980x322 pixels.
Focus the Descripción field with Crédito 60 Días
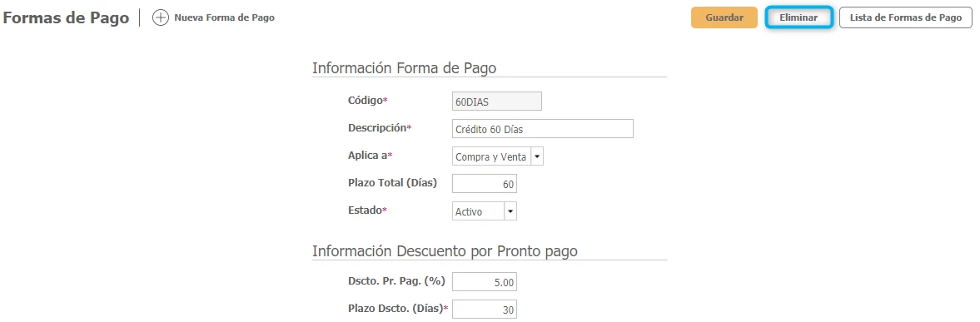(543, 128)
